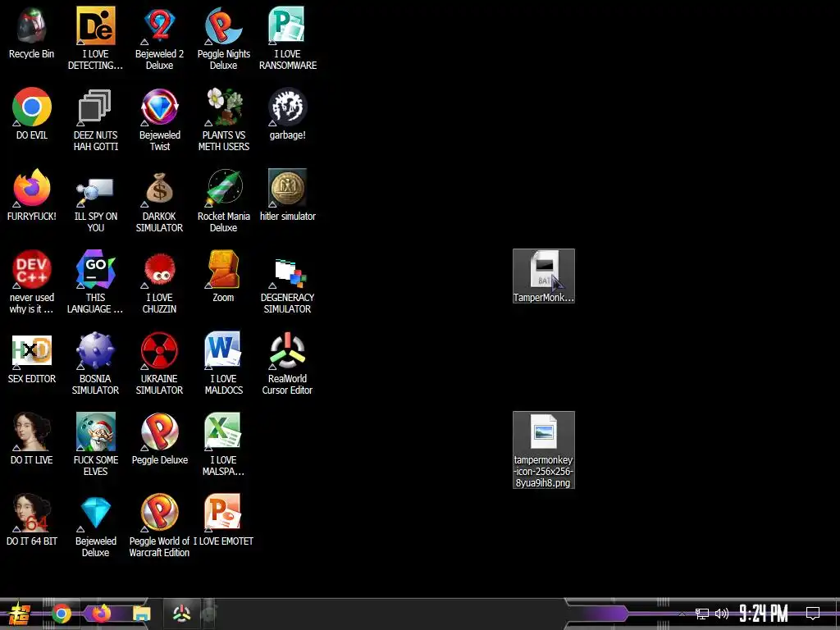Open the PowerPoint icon labeled I LOVE EMOTET
840x630 pixels.
pyautogui.click(x=223, y=519)
